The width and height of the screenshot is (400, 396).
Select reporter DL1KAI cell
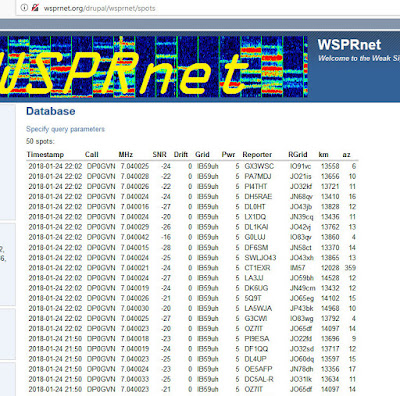[256, 227]
